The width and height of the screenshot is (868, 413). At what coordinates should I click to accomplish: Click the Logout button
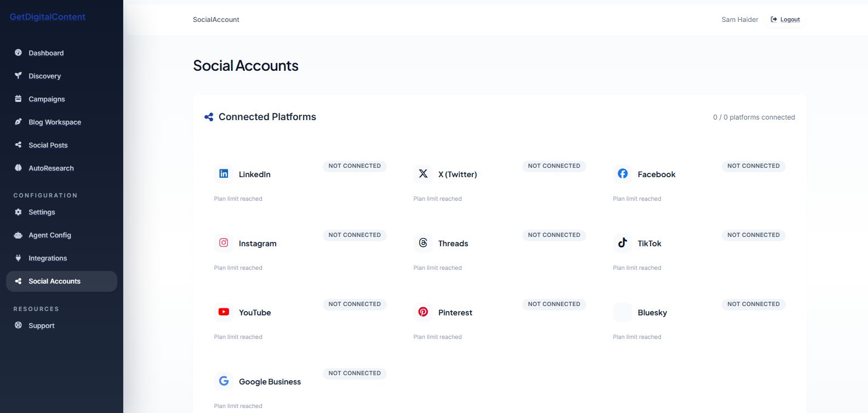tap(785, 19)
